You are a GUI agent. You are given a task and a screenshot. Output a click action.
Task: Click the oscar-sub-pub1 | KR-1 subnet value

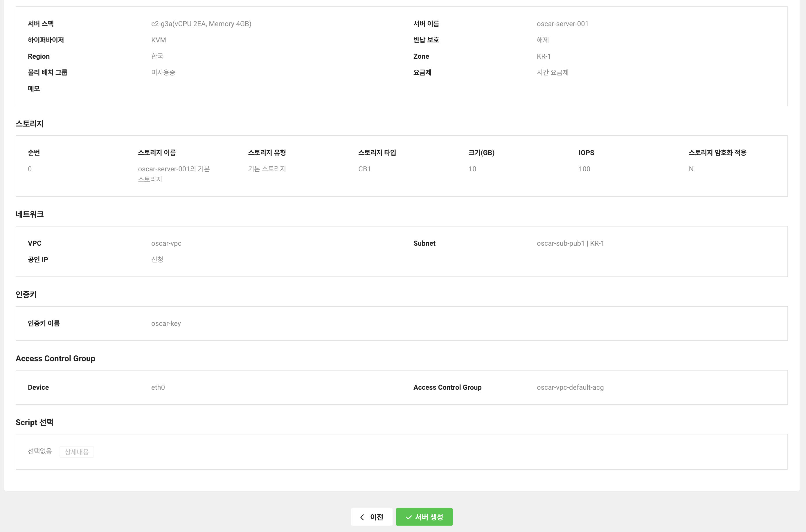(x=570, y=243)
